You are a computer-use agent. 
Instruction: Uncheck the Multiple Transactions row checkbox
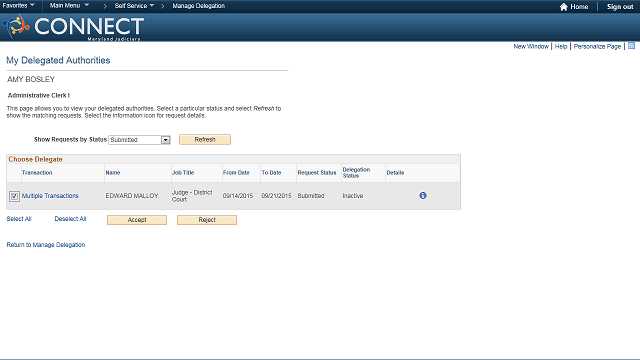[x=14, y=196]
